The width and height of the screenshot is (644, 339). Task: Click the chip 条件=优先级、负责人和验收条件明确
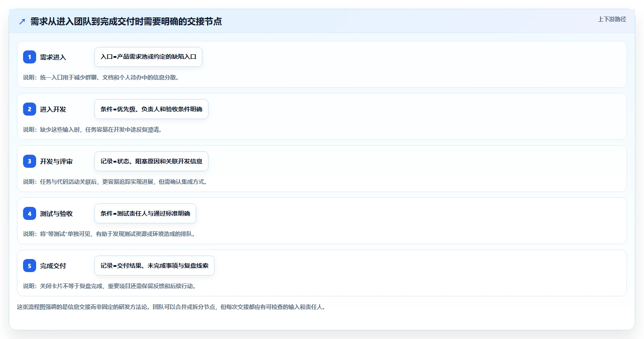point(151,109)
